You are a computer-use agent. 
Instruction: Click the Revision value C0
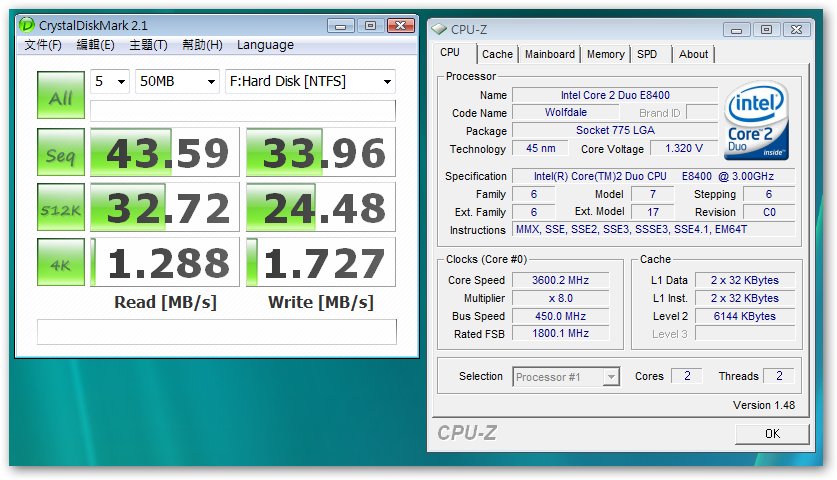769,212
